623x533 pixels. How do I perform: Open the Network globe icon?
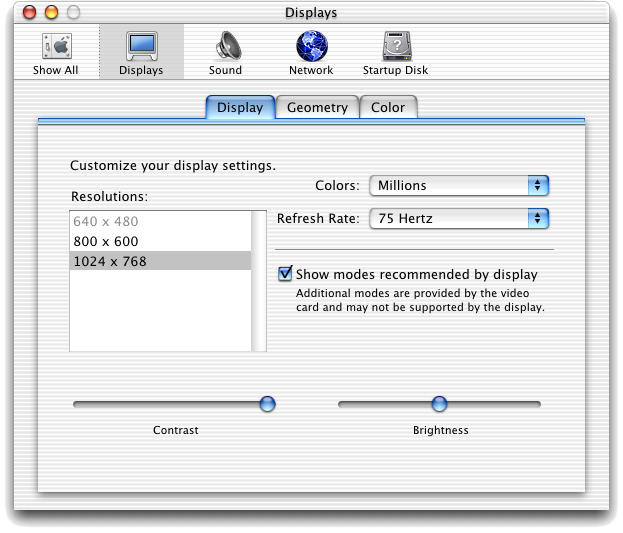[312, 46]
